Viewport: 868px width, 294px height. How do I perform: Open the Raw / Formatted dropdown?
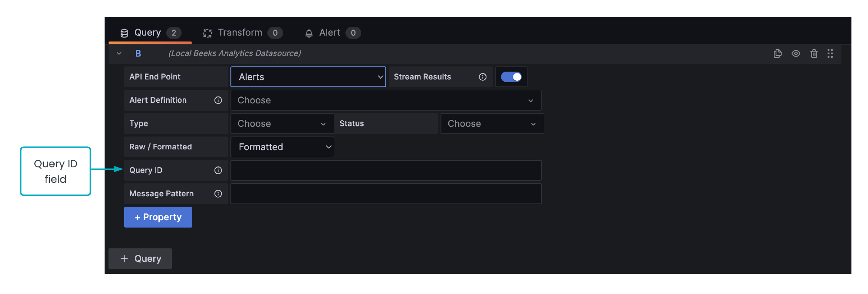pyautogui.click(x=282, y=147)
